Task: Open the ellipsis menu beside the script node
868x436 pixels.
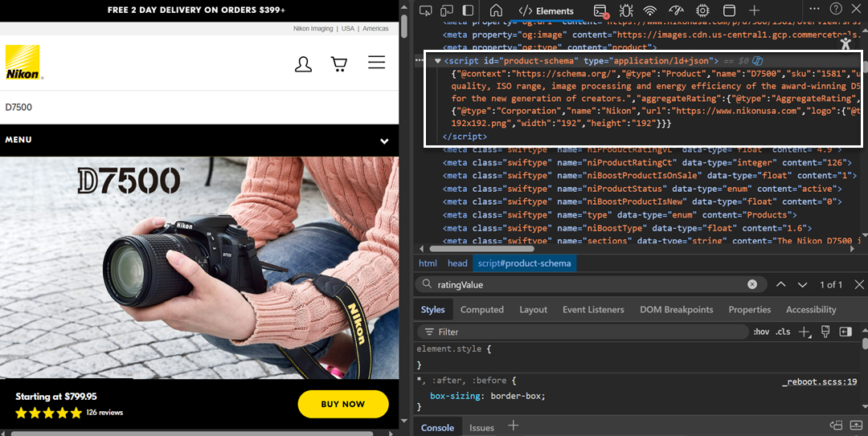Action: coord(419,59)
